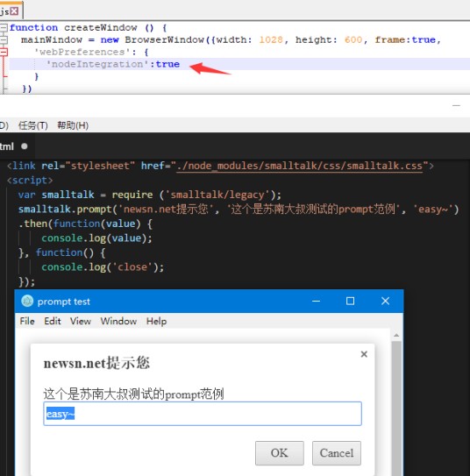Open View menu in prompt test window

(81, 321)
